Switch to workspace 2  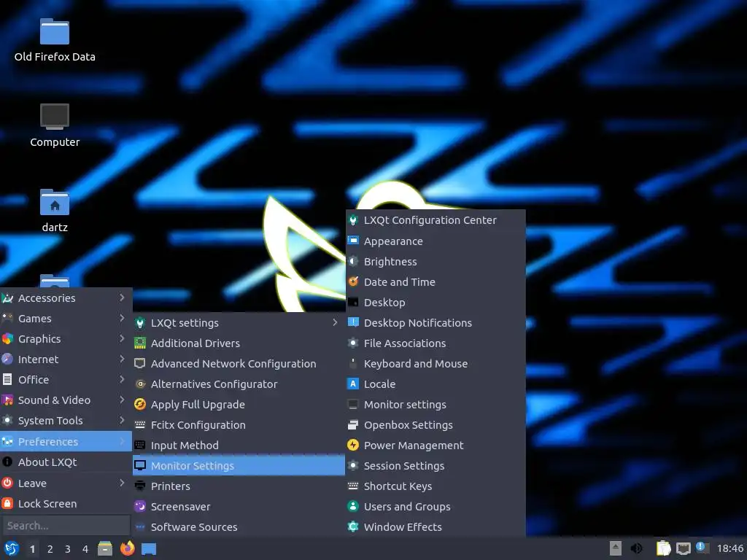click(50, 549)
